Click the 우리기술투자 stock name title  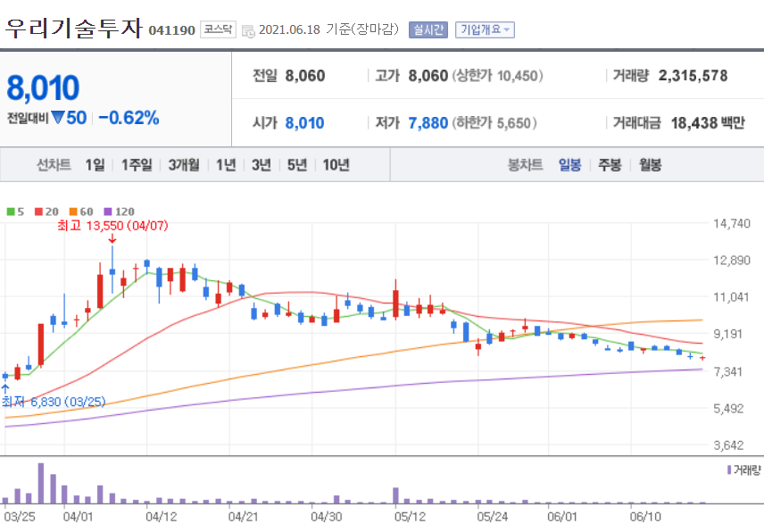73,29
